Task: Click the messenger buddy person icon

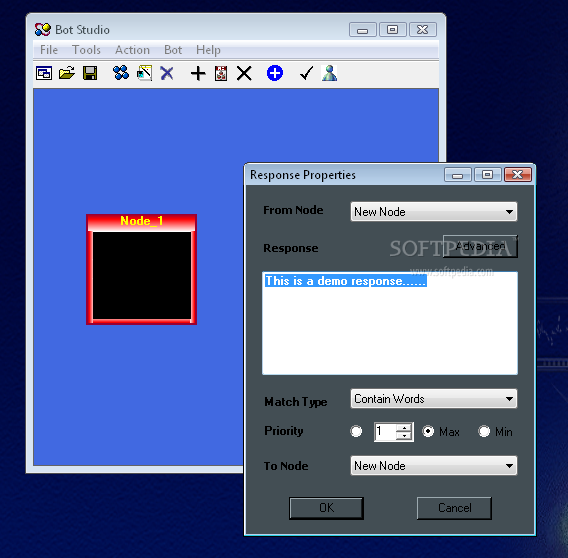Action: click(329, 73)
